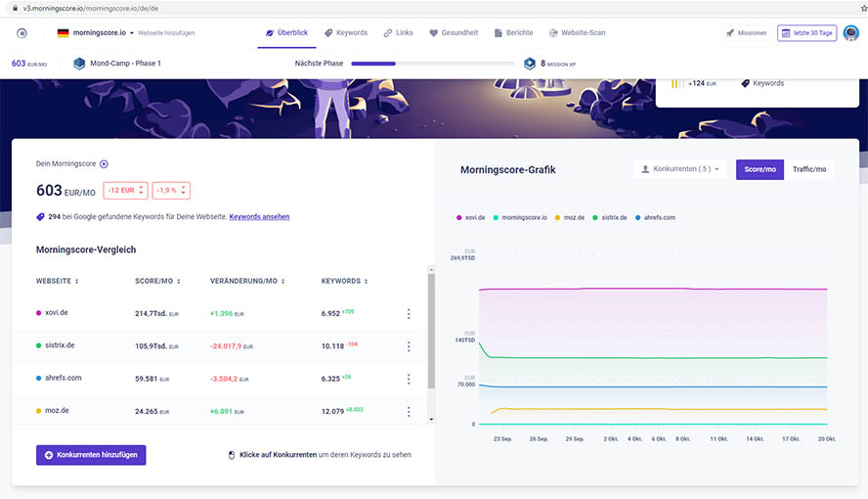Toggle moz.de in chart legend
The height and width of the screenshot is (499, 868).
click(570, 217)
